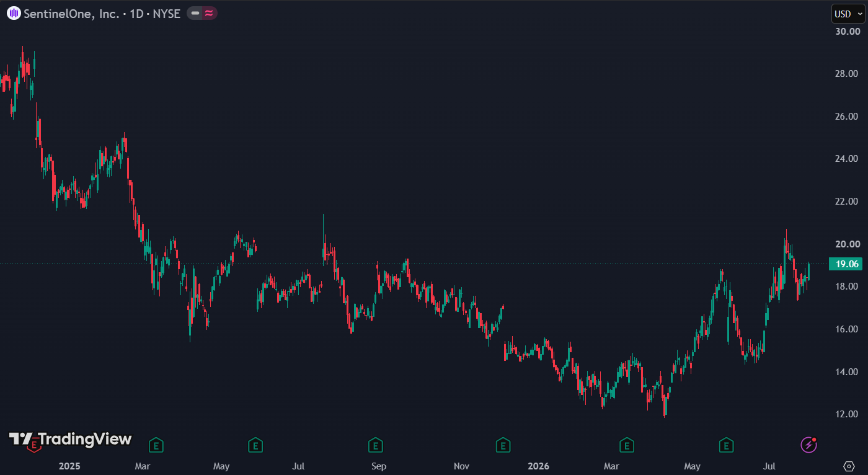Click the 24.00 price axis label
Image resolution: width=868 pixels, height=475 pixels.
tap(848, 159)
